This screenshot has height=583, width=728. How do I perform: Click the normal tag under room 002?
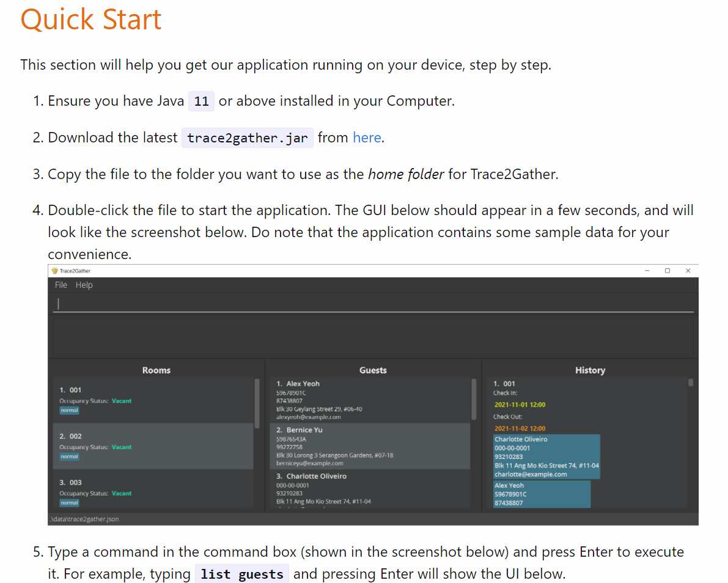click(x=69, y=457)
